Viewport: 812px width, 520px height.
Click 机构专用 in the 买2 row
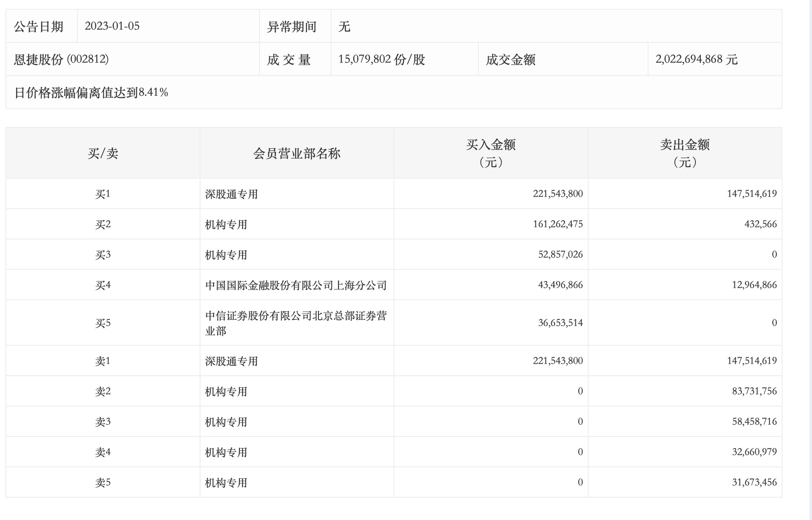(226, 224)
